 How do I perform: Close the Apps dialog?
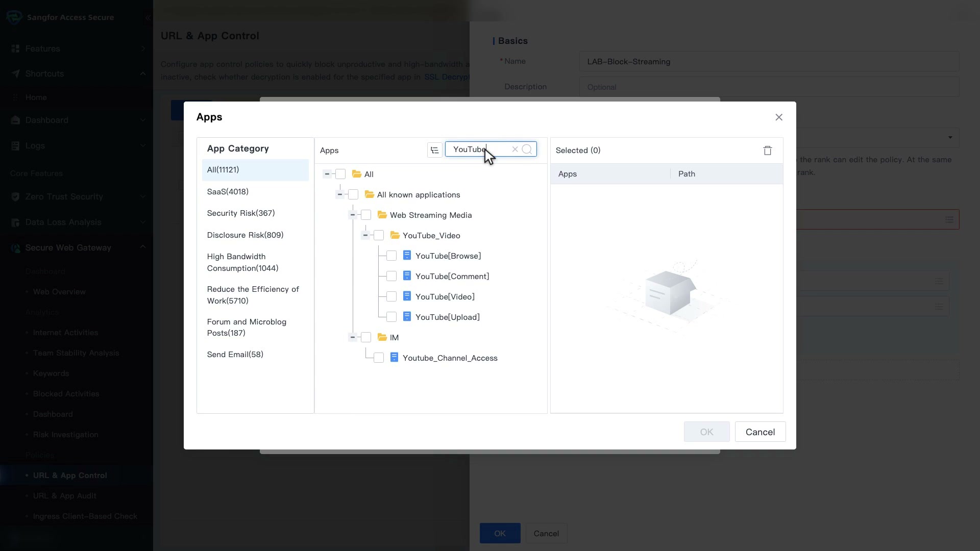[x=779, y=117]
